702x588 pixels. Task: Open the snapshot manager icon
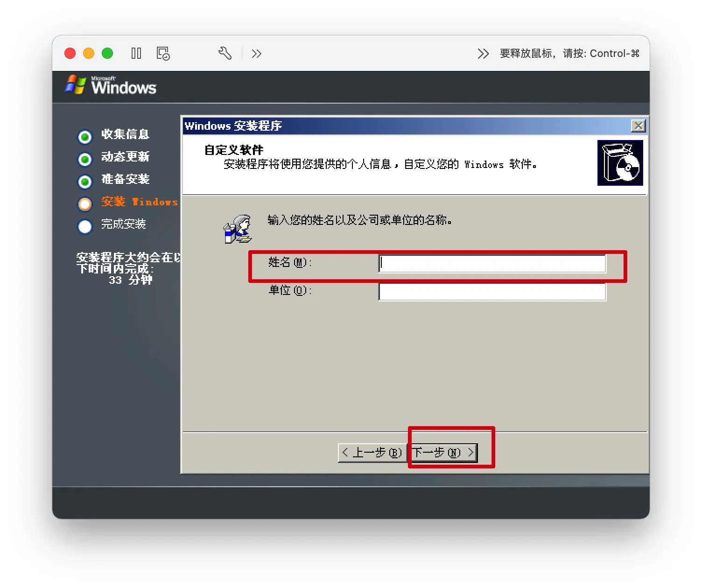tap(163, 53)
